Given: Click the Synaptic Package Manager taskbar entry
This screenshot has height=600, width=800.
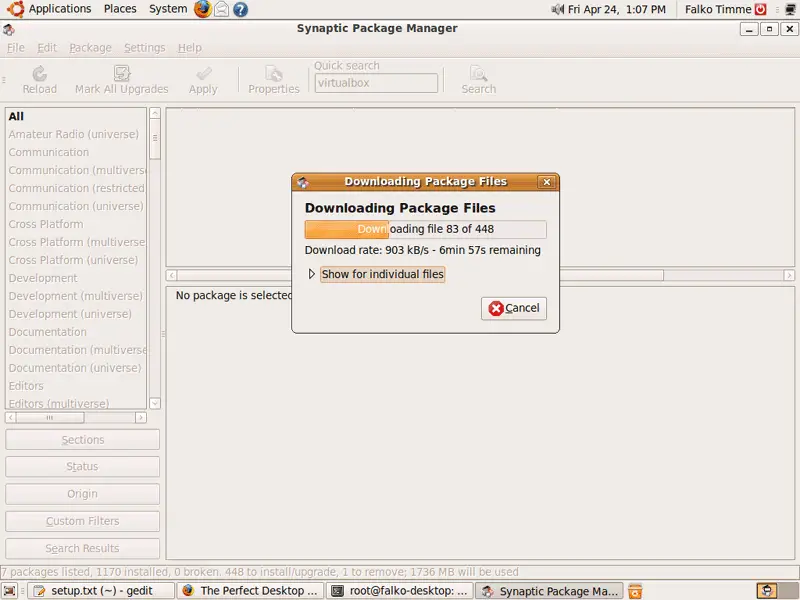Looking at the screenshot, I should tap(549, 591).
